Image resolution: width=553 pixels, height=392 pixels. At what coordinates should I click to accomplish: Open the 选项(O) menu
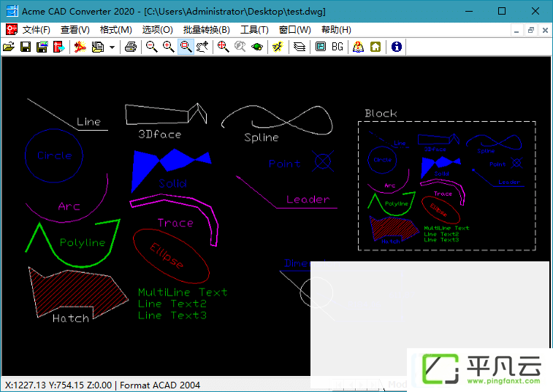click(157, 30)
